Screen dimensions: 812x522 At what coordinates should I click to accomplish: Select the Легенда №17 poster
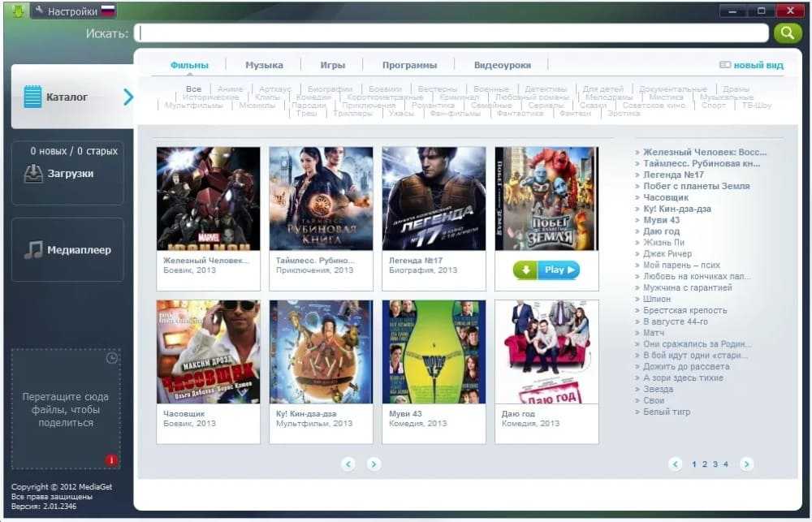[434, 199]
